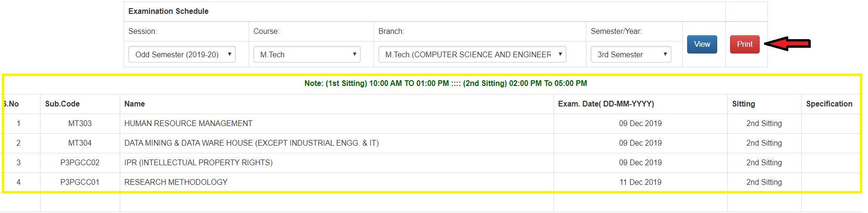Click HUMAN RESOURCE MANAGEMENT subject name

tap(188, 124)
